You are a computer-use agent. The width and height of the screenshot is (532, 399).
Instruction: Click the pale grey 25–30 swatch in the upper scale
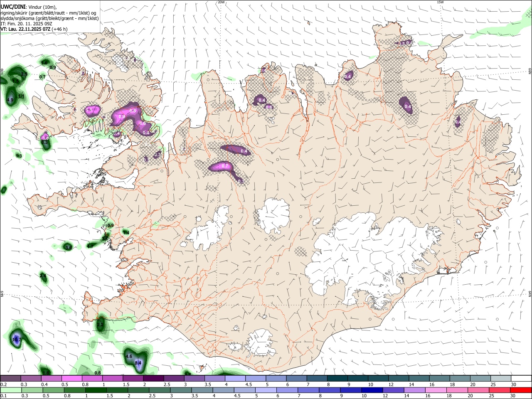pos(501,378)
